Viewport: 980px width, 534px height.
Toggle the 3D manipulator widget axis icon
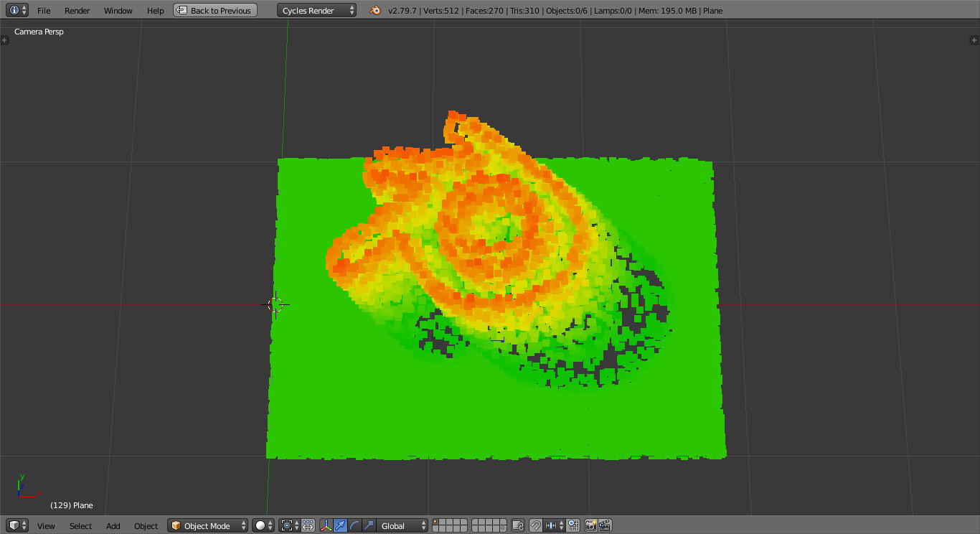click(x=326, y=525)
